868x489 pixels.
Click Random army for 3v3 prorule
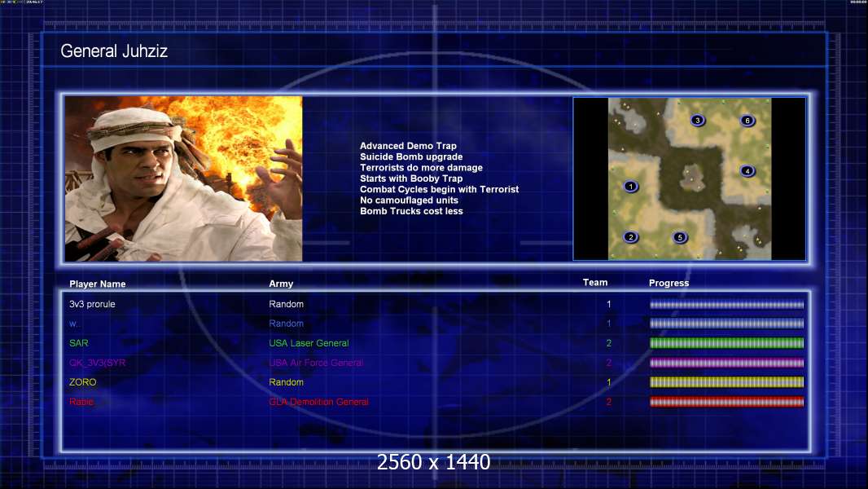click(x=286, y=304)
